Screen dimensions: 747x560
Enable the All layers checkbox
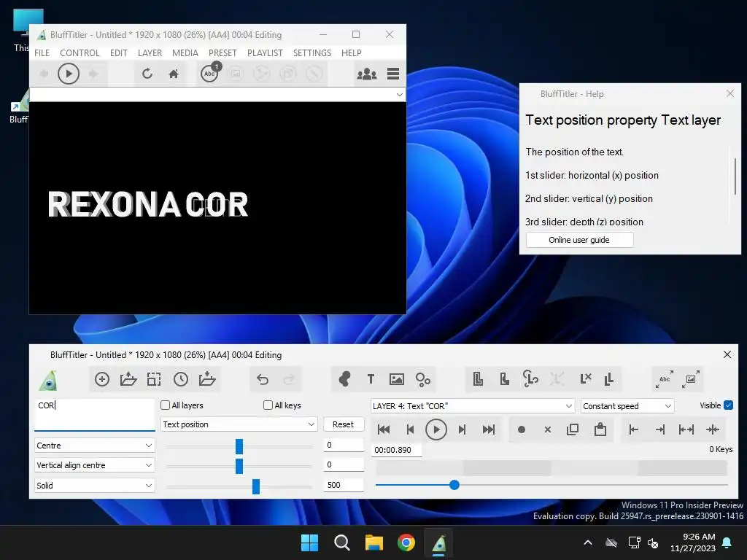166,405
